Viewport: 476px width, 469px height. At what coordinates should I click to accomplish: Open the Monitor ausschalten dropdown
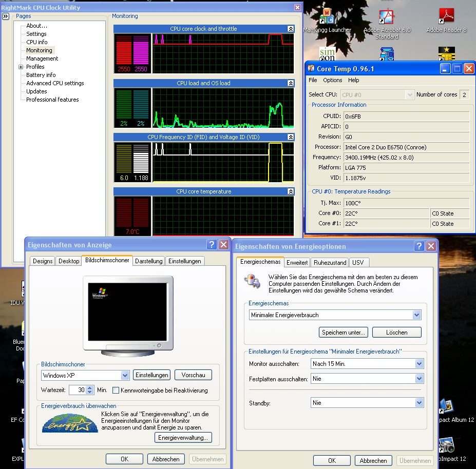pyautogui.click(x=419, y=363)
